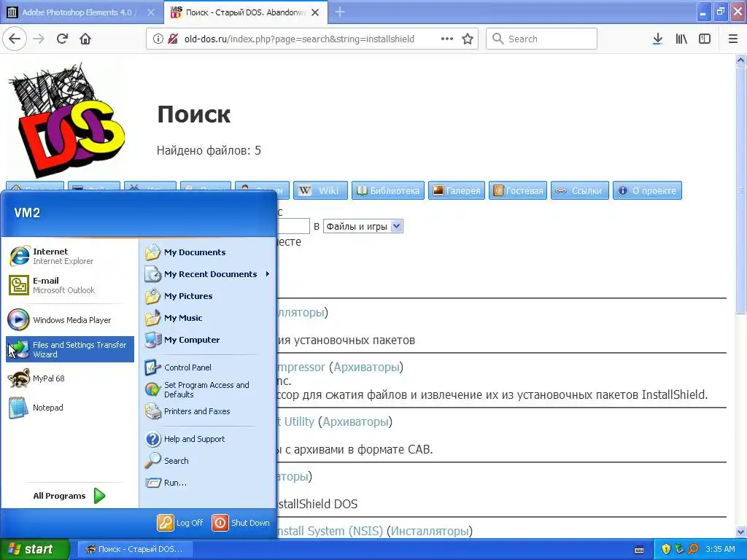This screenshot has height=560, width=747.
Task: Click the Windows start button
Action: pos(34,550)
